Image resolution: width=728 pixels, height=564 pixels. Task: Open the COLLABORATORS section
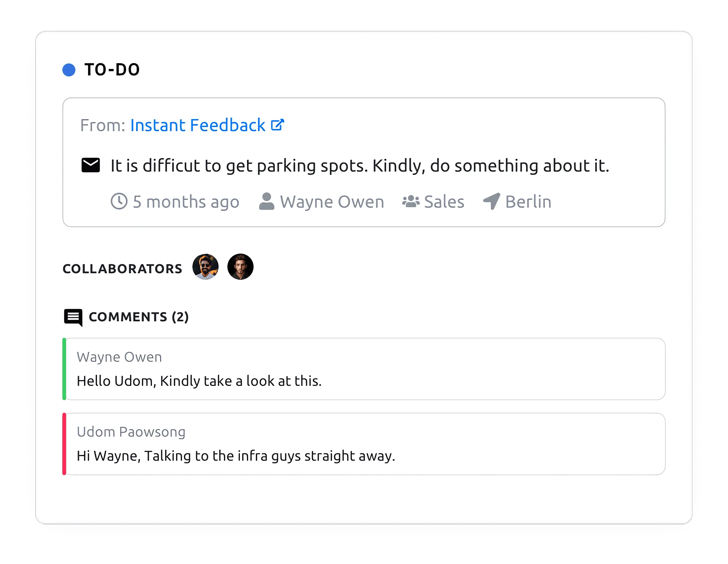[122, 268]
